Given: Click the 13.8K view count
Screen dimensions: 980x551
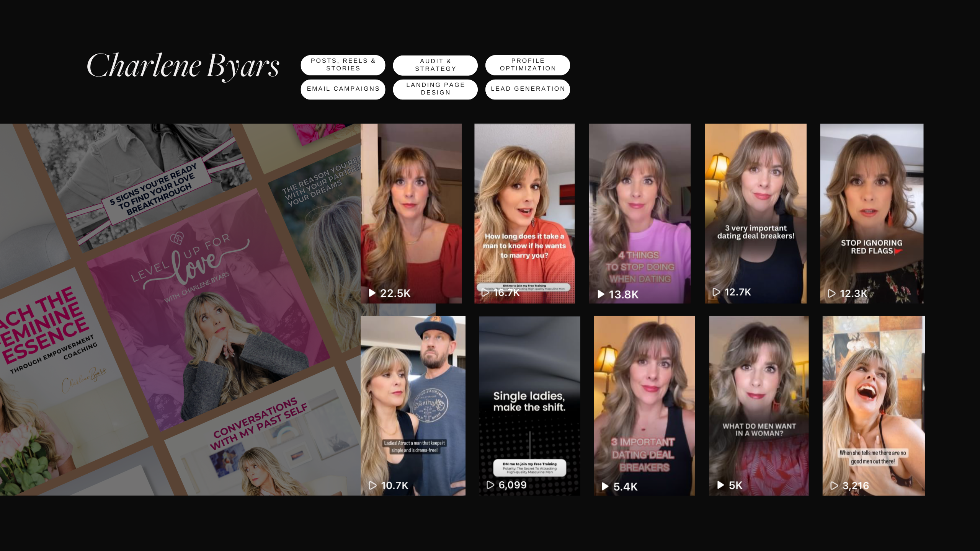Looking at the screenshot, I should click(x=624, y=295).
